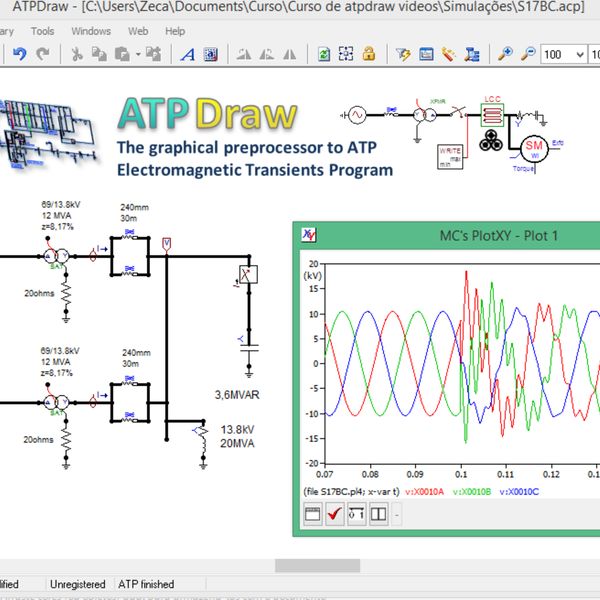The width and height of the screenshot is (600, 600).
Task: Open the Help menu
Action: pyautogui.click(x=175, y=31)
